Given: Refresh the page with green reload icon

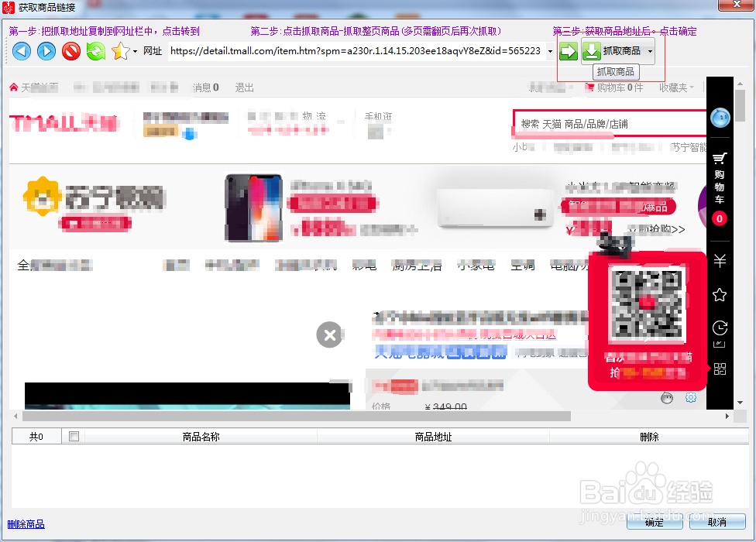Looking at the screenshot, I should 95,51.
